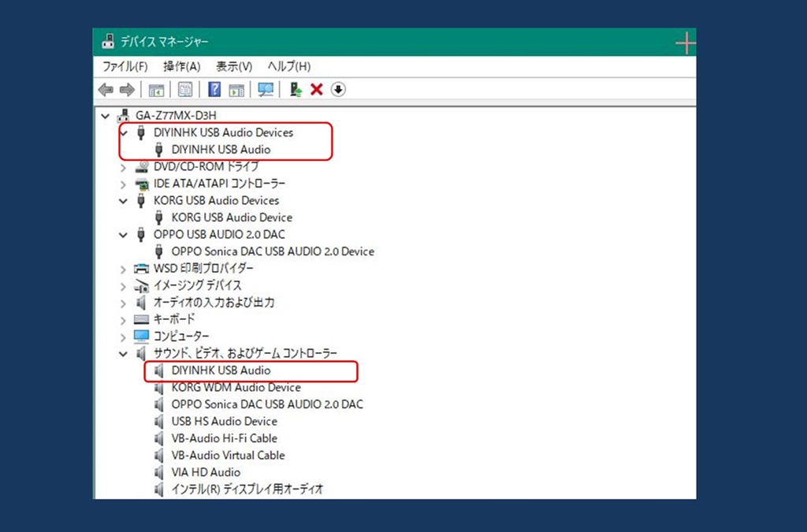Screen dimensions: 807x532
Task: Select the KORG USB Audio Devices label
Action: [216, 201]
